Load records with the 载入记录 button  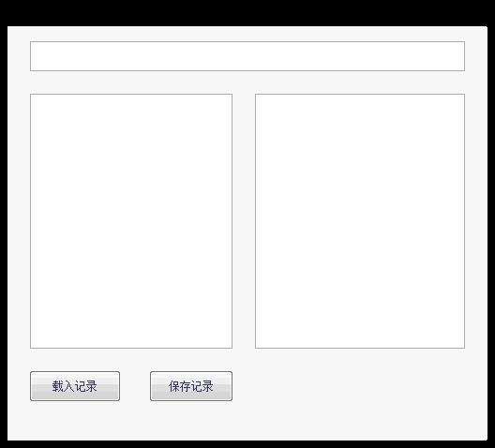pos(75,386)
